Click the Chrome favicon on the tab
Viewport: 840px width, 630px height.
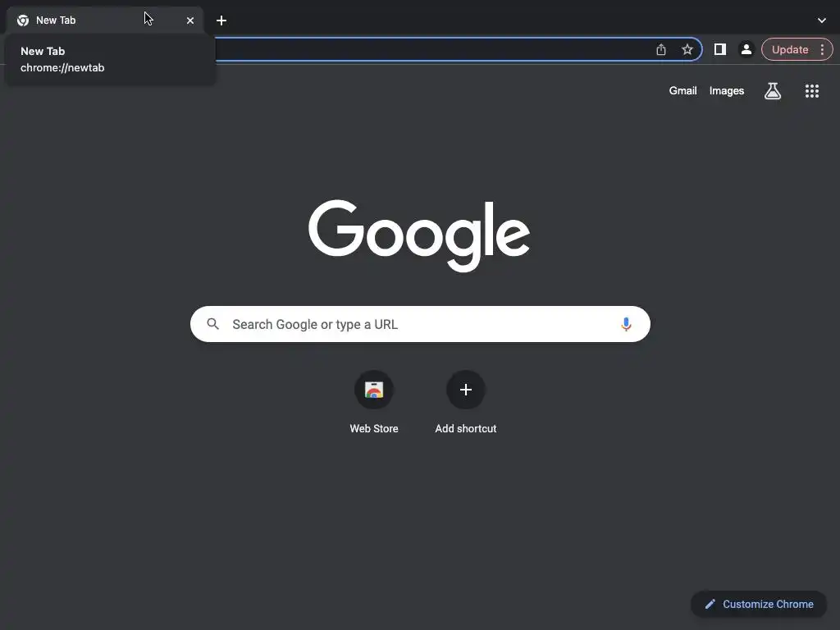[x=23, y=21]
